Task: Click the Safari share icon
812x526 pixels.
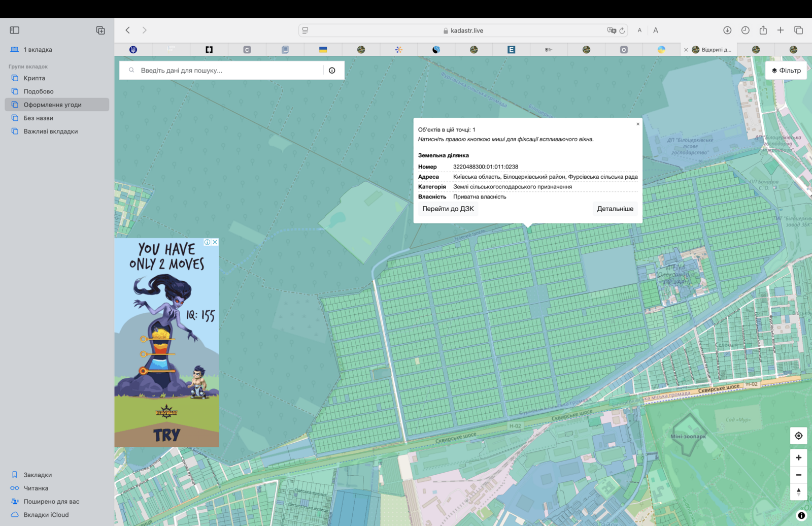Action: point(763,30)
